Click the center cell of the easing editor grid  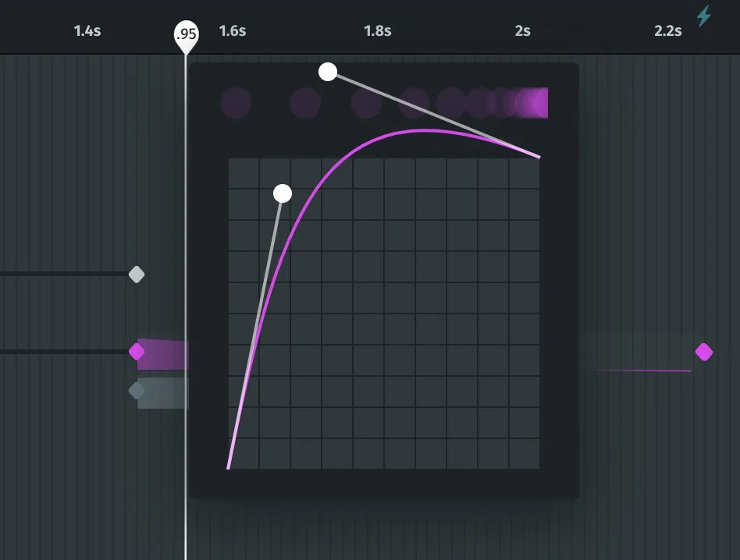pyautogui.click(x=383, y=314)
